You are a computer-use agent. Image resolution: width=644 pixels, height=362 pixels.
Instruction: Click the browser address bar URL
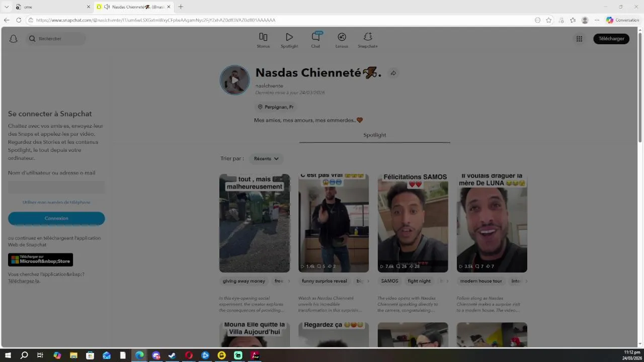click(155, 20)
